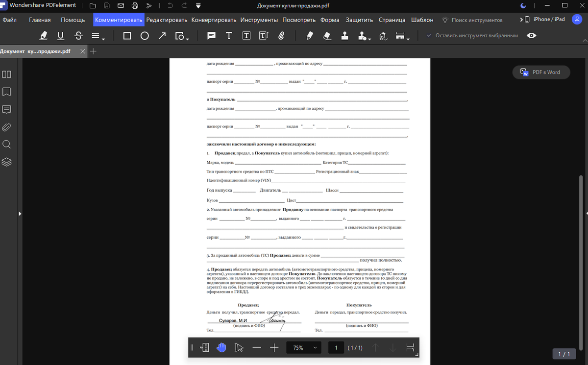Screen dimensions: 588x365
Task: Open the Файл menu
Action: (x=9, y=20)
